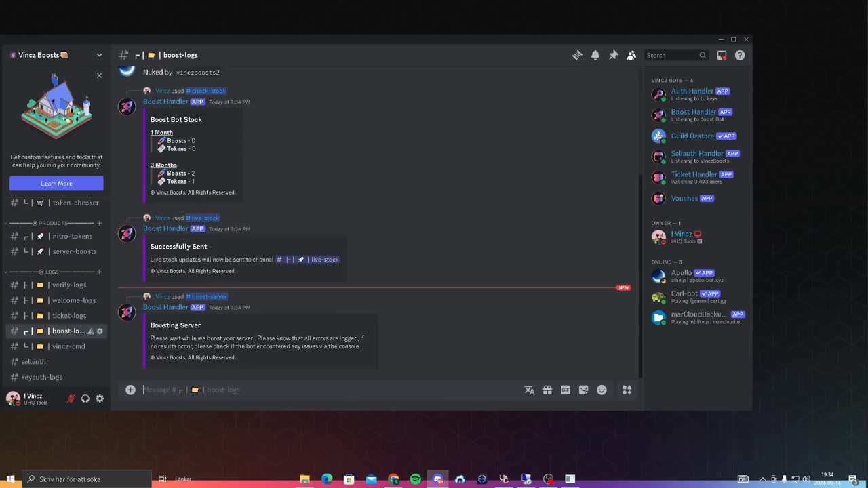Open the sticker picker
Image resolution: width=868 pixels, height=488 pixels.
[x=583, y=390]
